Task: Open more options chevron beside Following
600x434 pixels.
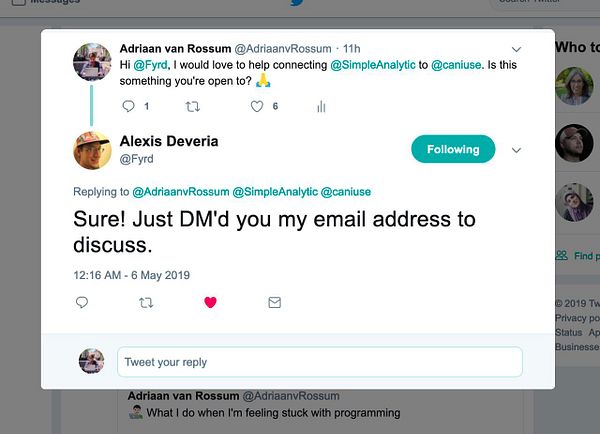Action: pyautogui.click(x=516, y=150)
